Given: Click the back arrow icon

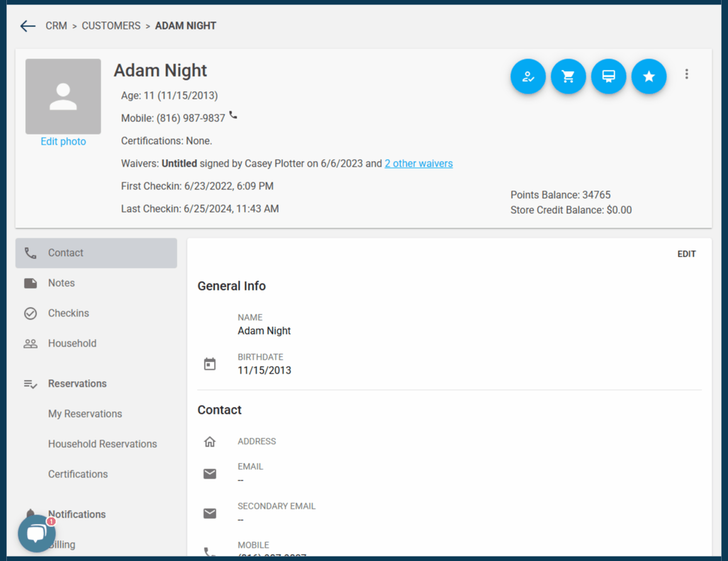Looking at the screenshot, I should [x=28, y=26].
